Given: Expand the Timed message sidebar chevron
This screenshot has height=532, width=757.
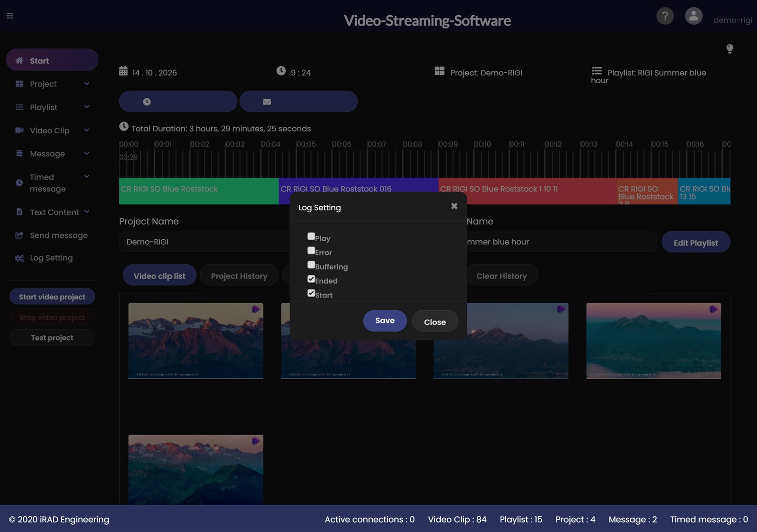Looking at the screenshot, I should tap(87, 176).
